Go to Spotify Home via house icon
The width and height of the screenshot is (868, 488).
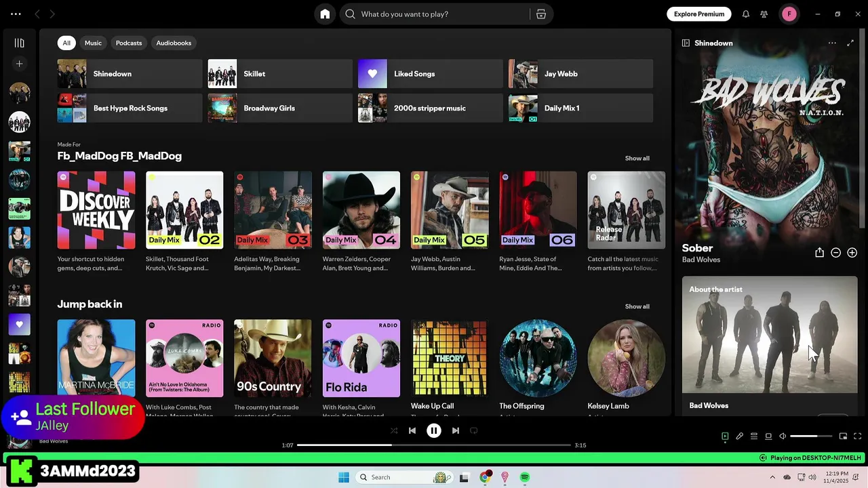(x=325, y=14)
